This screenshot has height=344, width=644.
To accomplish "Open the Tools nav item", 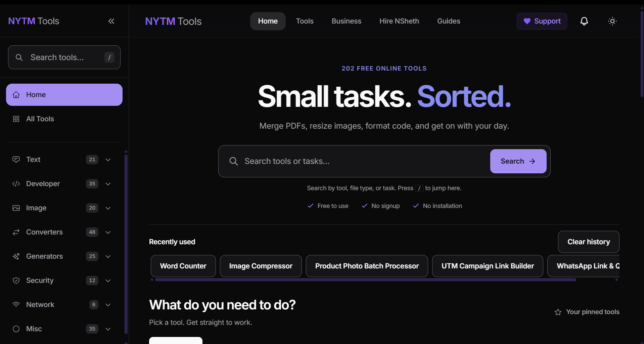I will (x=305, y=21).
